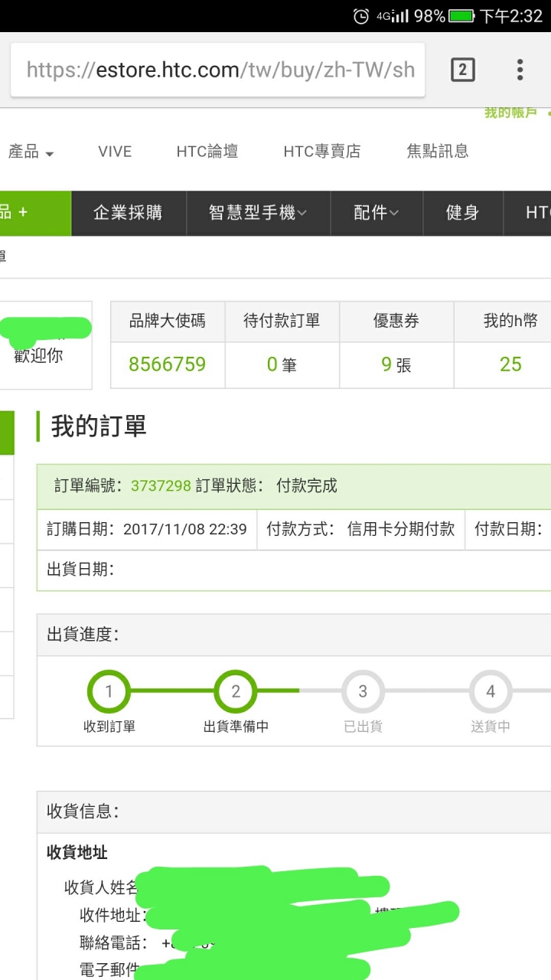551x980 pixels.
Task: Click step 1 收到訂單 progress circle
Action: click(109, 691)
